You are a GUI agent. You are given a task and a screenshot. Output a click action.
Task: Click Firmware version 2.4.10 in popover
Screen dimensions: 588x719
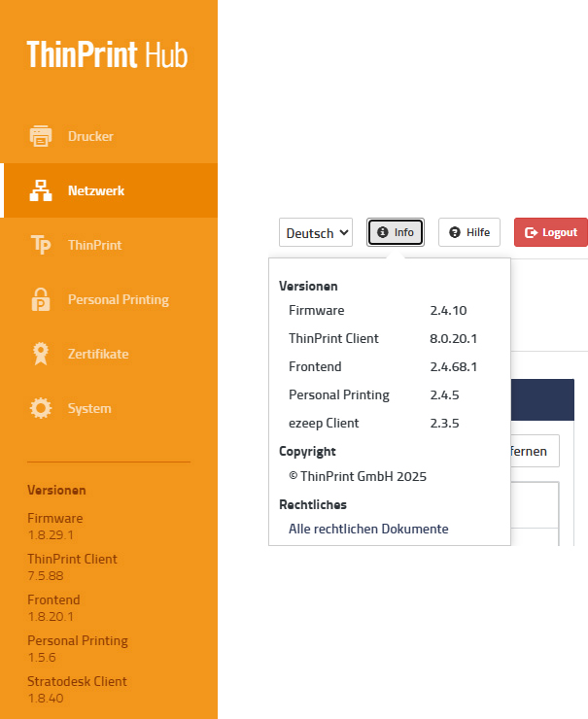pyautogui.click(x=448, y=311)
